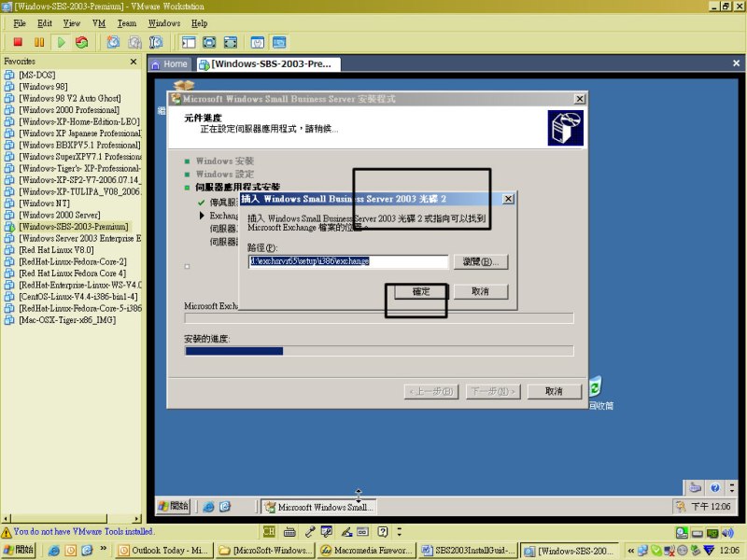This screenshot has height=560, width=747.
Task: Open the View menu
Action: [72, 23]
